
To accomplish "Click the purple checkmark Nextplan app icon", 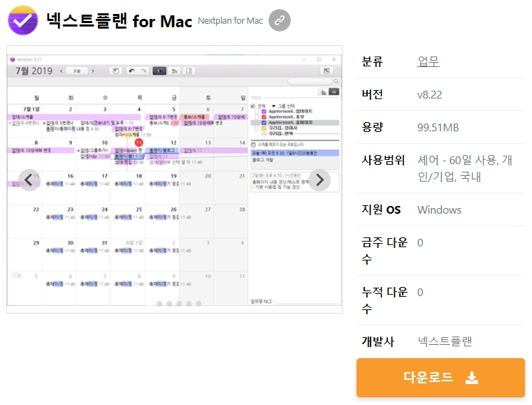I will coord(23,20).
